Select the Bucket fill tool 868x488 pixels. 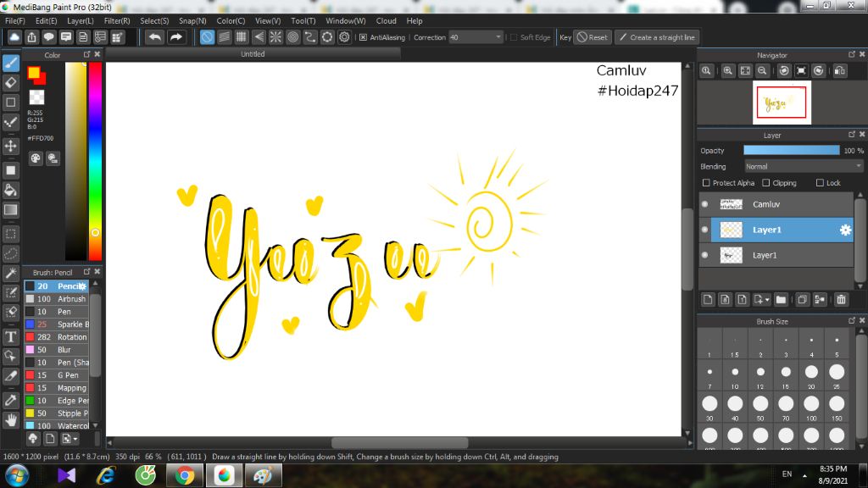[10, 191]
